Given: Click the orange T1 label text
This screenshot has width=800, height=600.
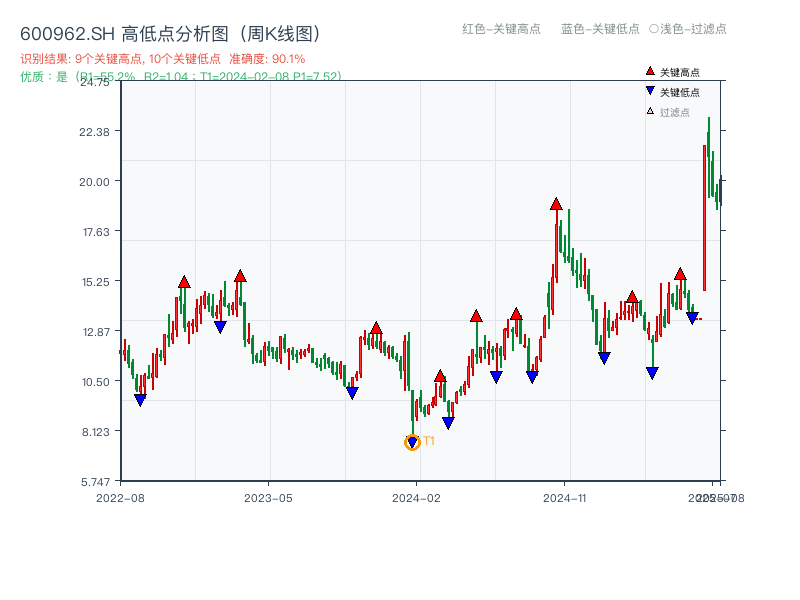Looking at the screenshot, I should click(x=429, y=441).
